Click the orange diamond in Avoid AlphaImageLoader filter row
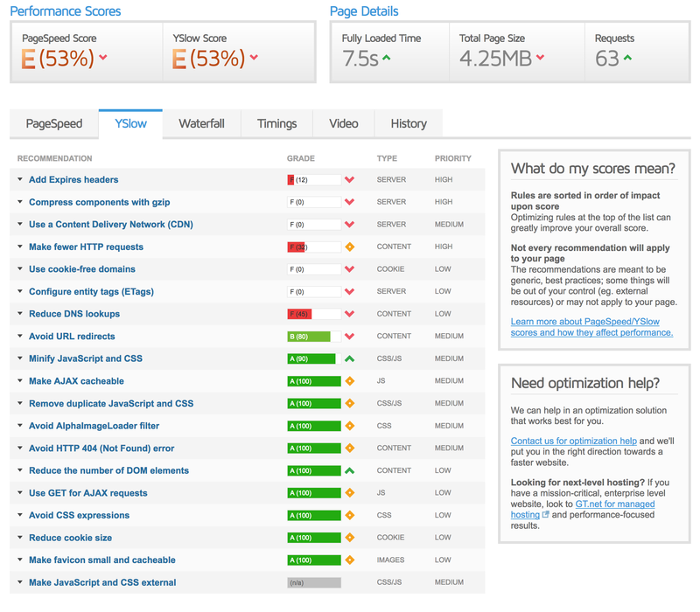 click(x=350, y=426)
